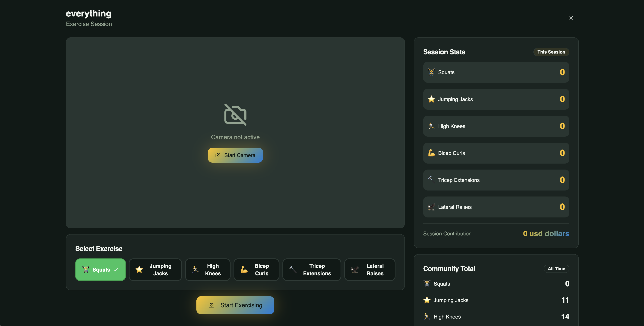
Task: Click the Squats weightlifter icon in Session Stats
Action: point(431,72)
